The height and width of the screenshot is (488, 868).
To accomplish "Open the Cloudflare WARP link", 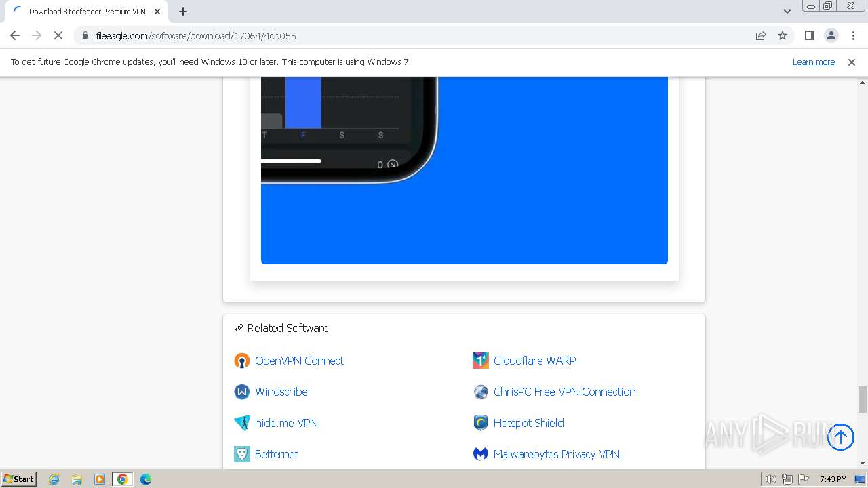I will point(534,361).
